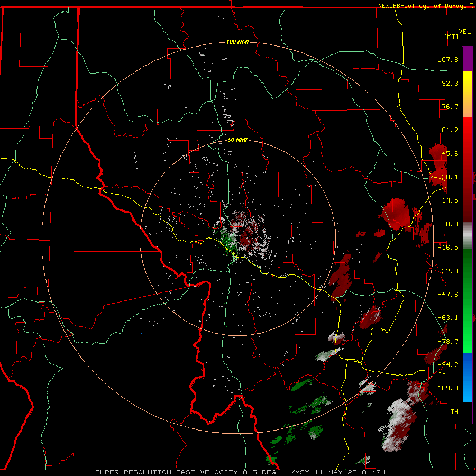Click the VEL legend title
Screen dimensions: 476x476
tap(464, 32)
